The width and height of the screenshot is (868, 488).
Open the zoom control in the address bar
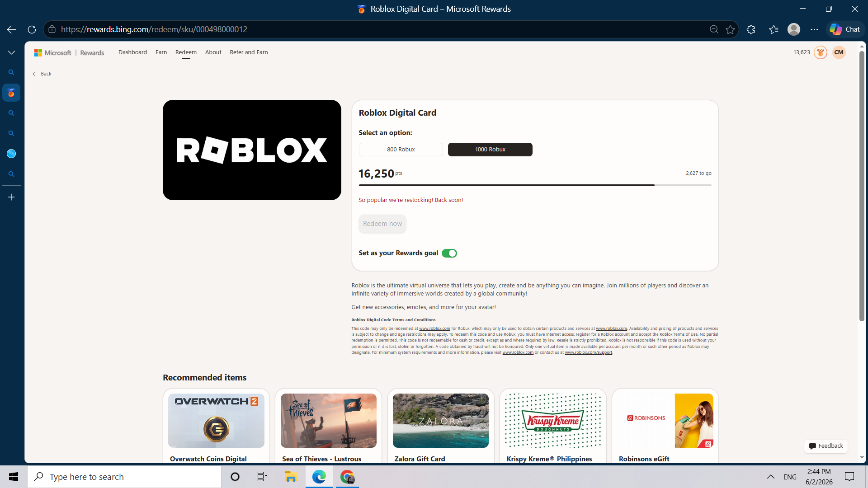(714, 29)
